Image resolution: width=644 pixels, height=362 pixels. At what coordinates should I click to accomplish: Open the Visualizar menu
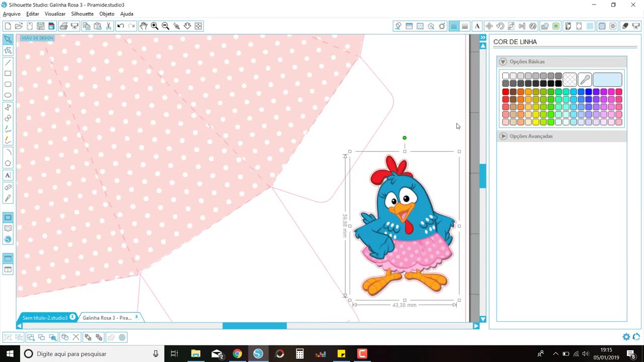point(55,14)
